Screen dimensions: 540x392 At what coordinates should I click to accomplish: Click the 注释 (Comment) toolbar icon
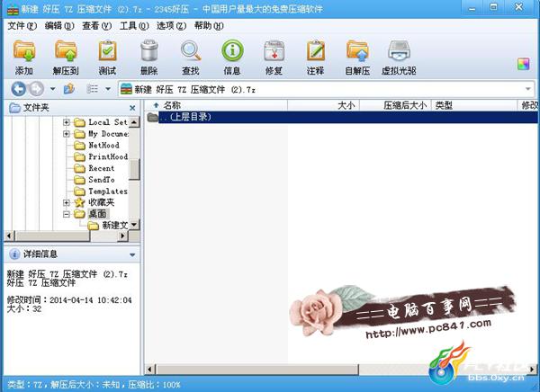[x=316, y=51]
